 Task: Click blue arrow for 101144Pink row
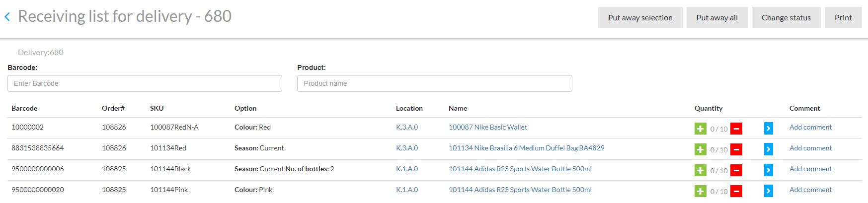768,191
